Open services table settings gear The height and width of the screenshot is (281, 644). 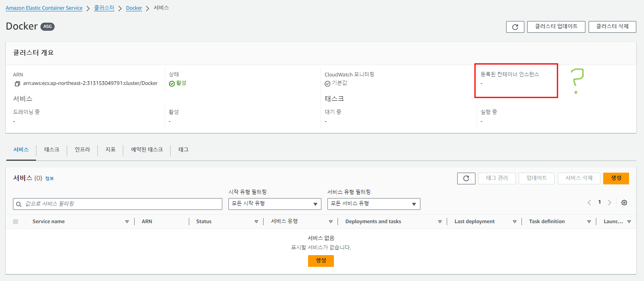pos(624,203)
